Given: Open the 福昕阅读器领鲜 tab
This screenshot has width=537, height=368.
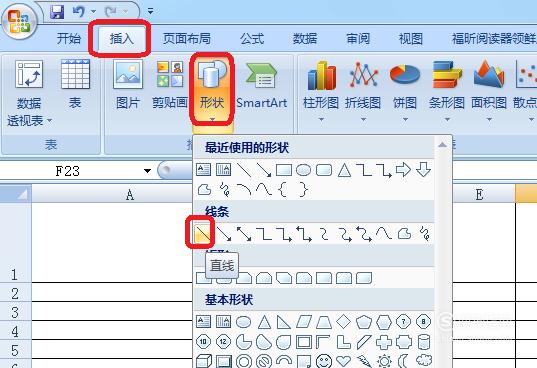Looking at the screenshot, I should 494,38.
